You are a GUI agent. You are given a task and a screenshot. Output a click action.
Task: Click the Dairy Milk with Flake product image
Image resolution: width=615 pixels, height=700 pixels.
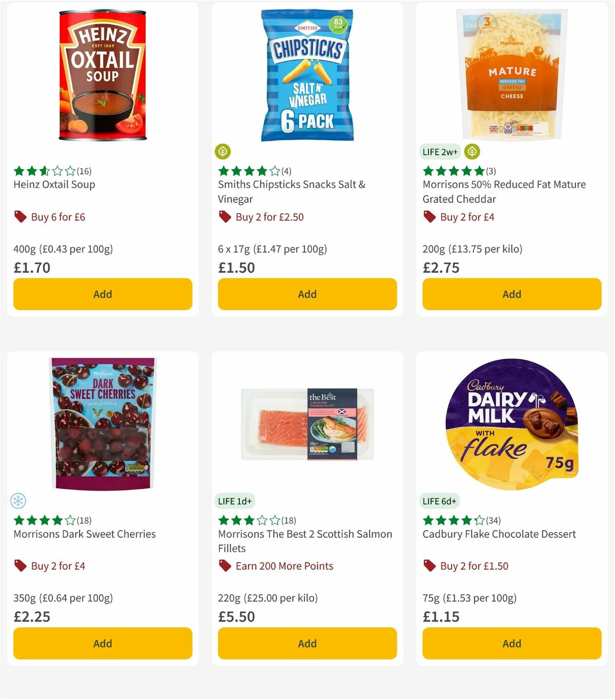511,425
